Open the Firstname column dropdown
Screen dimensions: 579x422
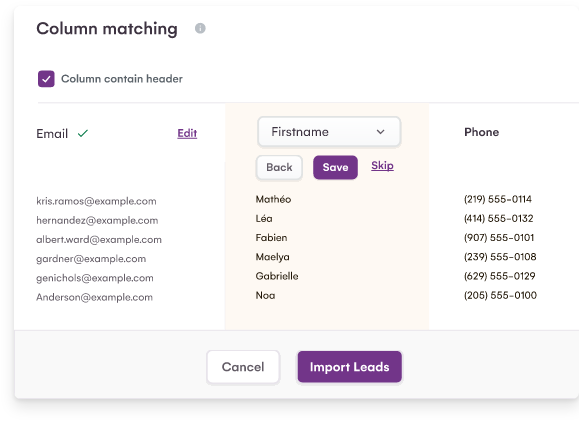point(329,132)
